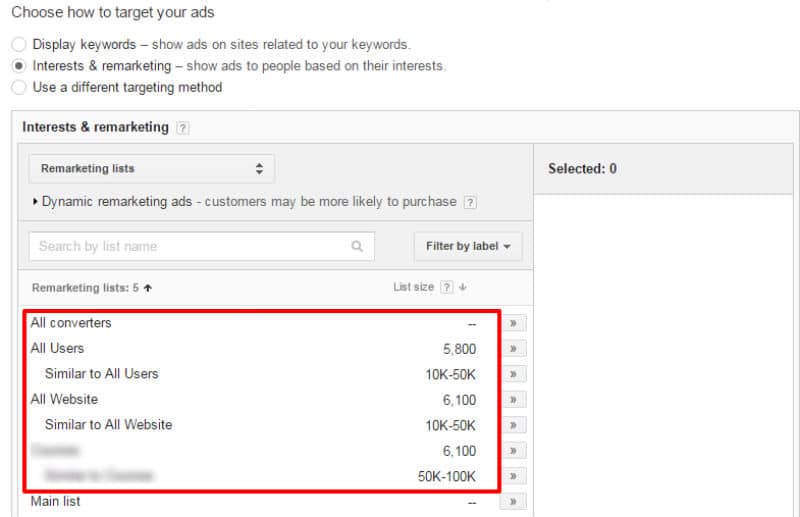800x517 pixels.
Task: Click the All Website list name
Action: tap(64, 399)
